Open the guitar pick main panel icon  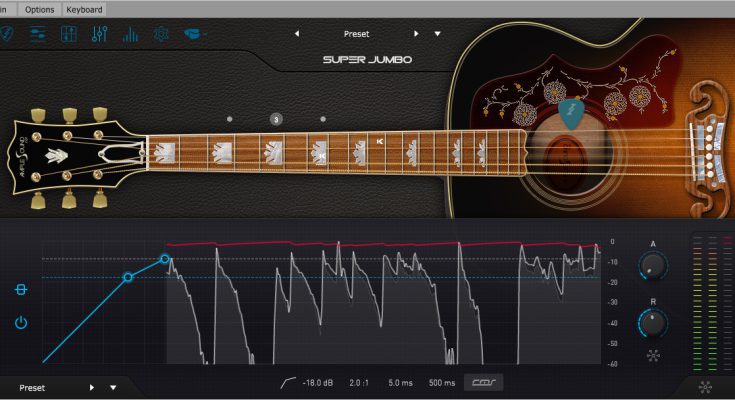(x=8, y=34)
